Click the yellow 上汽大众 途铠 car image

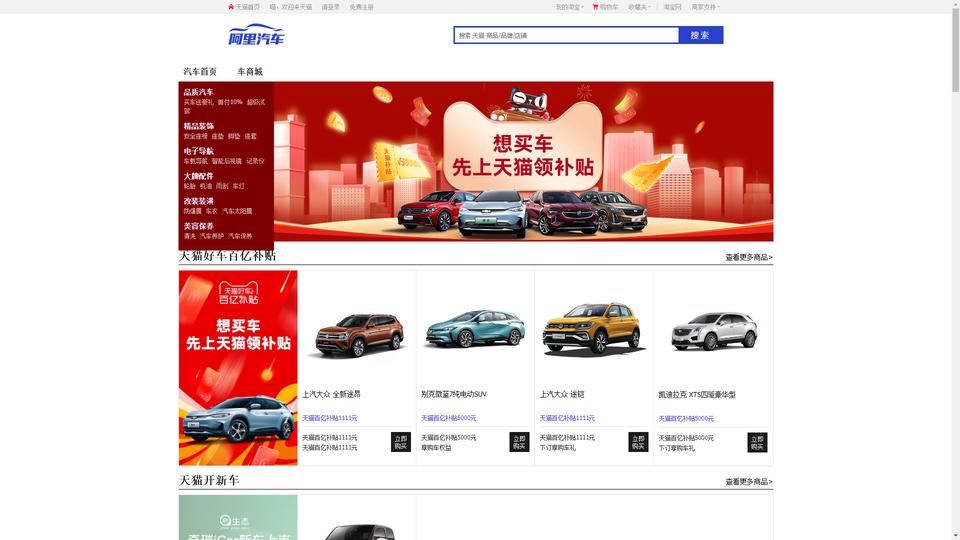point(593,329)
